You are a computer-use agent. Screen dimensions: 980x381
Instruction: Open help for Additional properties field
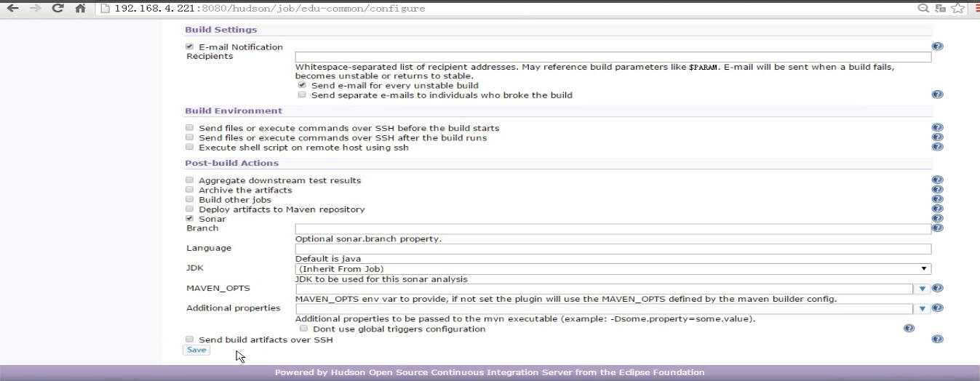(937, 308)
